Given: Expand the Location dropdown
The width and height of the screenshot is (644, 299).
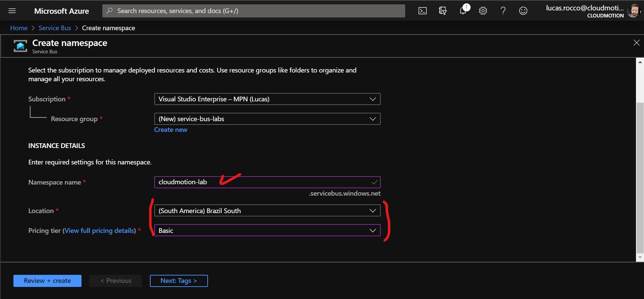Looking at the screenshot, I should [x=267, y=210].
